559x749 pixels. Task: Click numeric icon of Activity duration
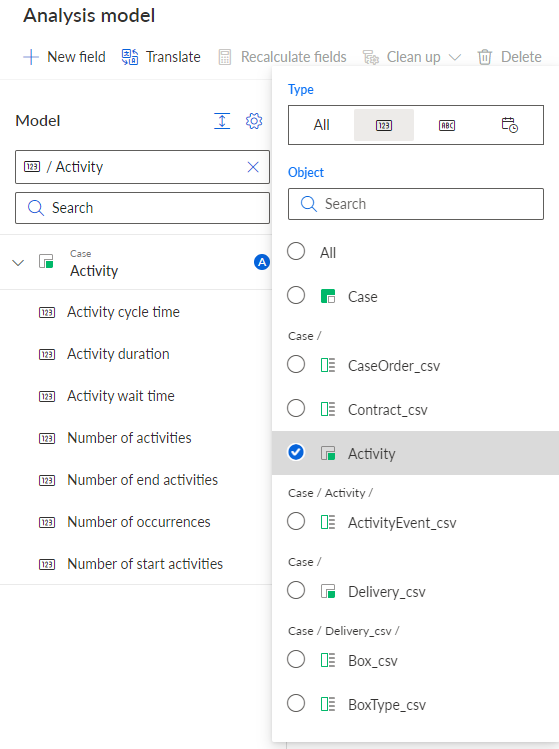tap(47, 354)
